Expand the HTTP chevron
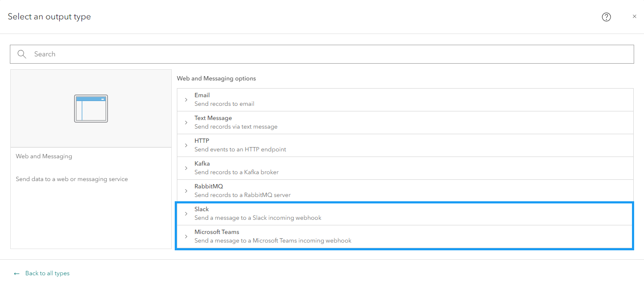This screenshot has width=644, height=286. coord(186,145)
